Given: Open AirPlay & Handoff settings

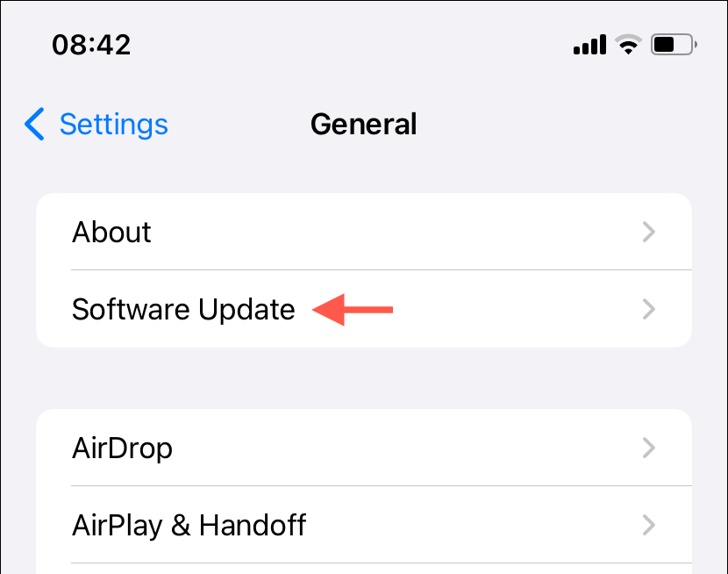Looking at the screenshot, I should click(364, 525).
